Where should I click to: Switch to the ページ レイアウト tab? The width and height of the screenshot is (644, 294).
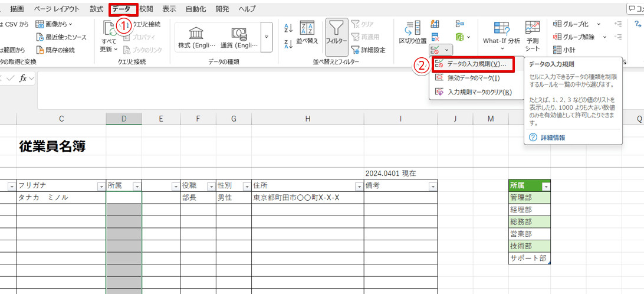(58, 9)
